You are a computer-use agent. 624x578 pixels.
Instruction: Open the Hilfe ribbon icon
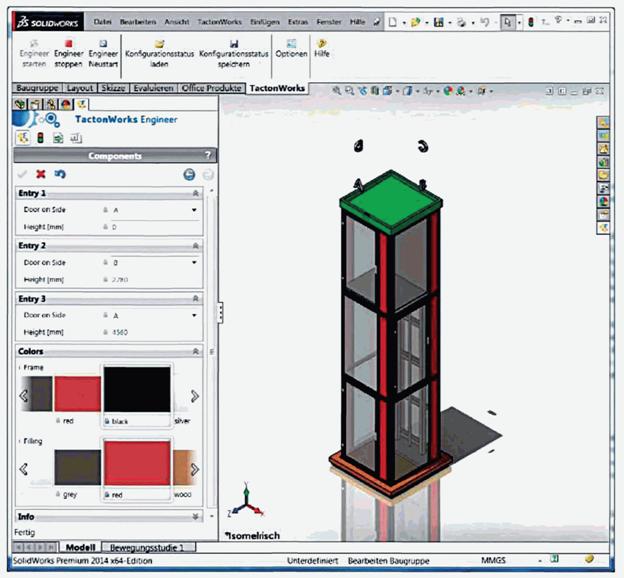click(x=322, y=43)
